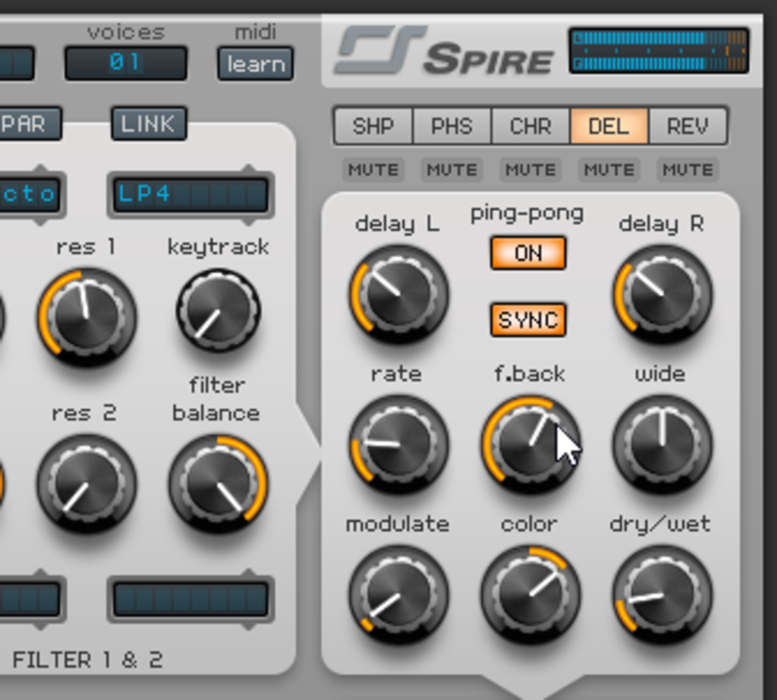Open the LP4 filter type selector
Viewport: 777px width, 700px height.
coord(190,194)
